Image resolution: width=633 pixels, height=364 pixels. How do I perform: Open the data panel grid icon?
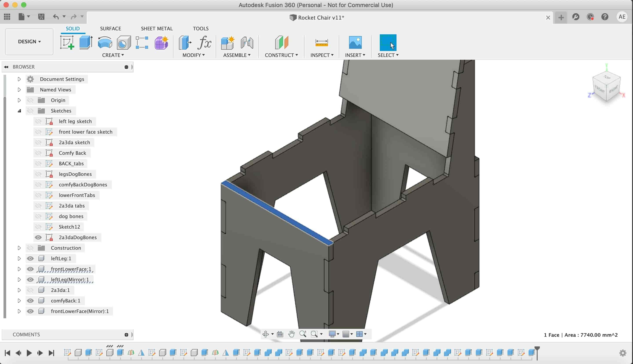tap(7, 17)
